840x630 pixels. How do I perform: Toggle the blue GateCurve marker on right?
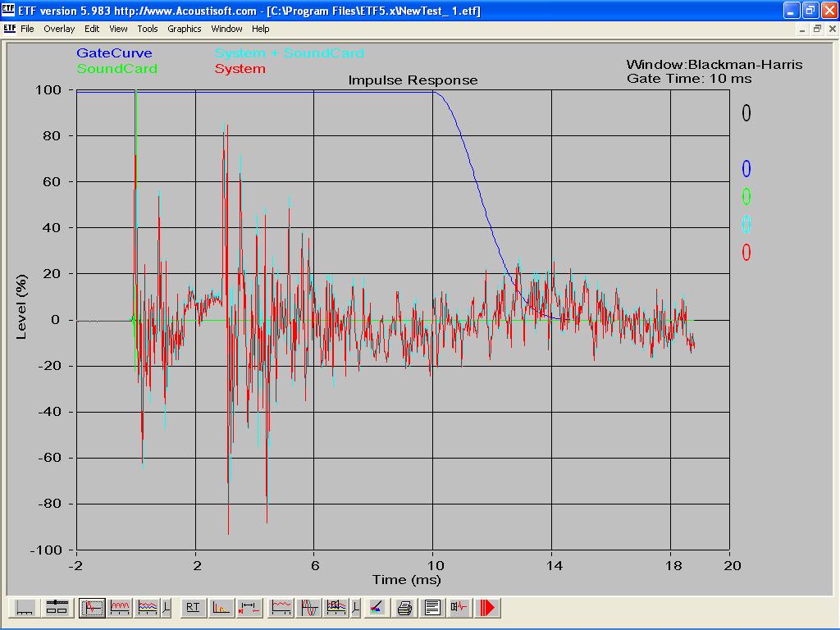point(746,169)
